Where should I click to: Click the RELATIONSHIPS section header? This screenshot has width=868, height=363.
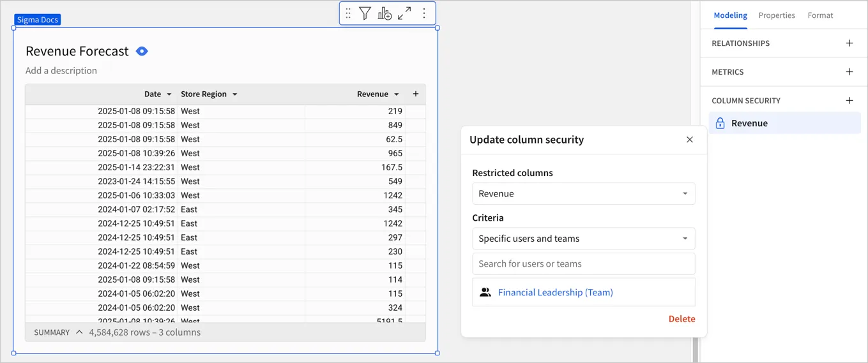(740, 43)
